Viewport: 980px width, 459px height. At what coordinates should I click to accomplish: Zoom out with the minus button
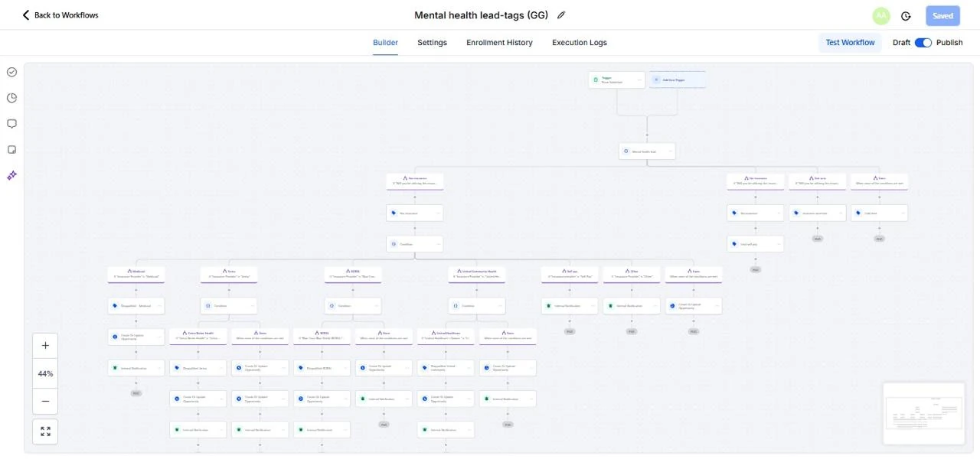pyautogui.click(x=45, y=401)
